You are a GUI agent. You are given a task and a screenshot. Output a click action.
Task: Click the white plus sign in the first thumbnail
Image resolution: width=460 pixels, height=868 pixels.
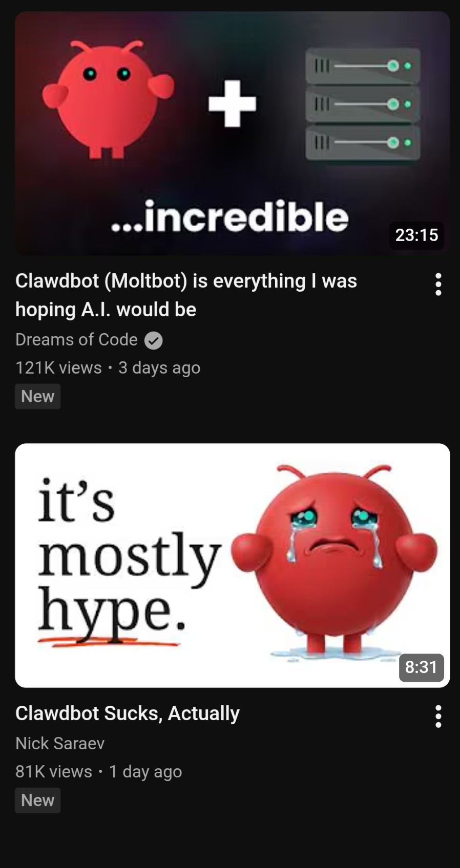click(x=233, y=104)
